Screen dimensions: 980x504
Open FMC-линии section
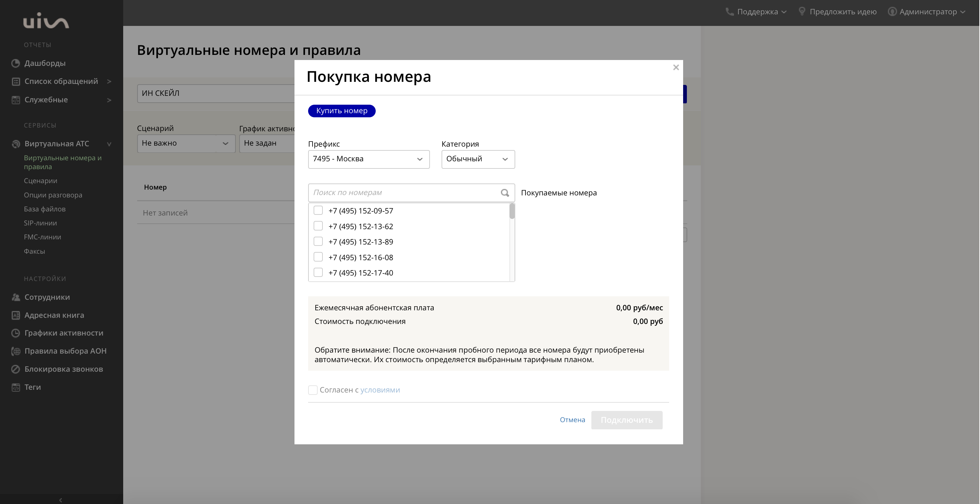[42, 237]
